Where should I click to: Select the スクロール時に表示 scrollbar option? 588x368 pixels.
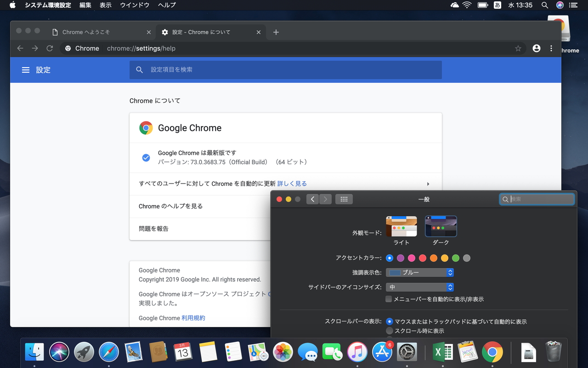[x=390, y=330]
